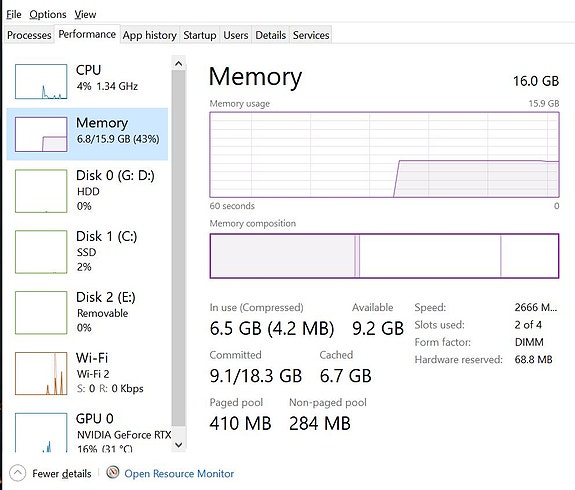The height and width of the screenshot is (490, 575).
Task: Switch to the Processes tab
Action: [29, 35]
